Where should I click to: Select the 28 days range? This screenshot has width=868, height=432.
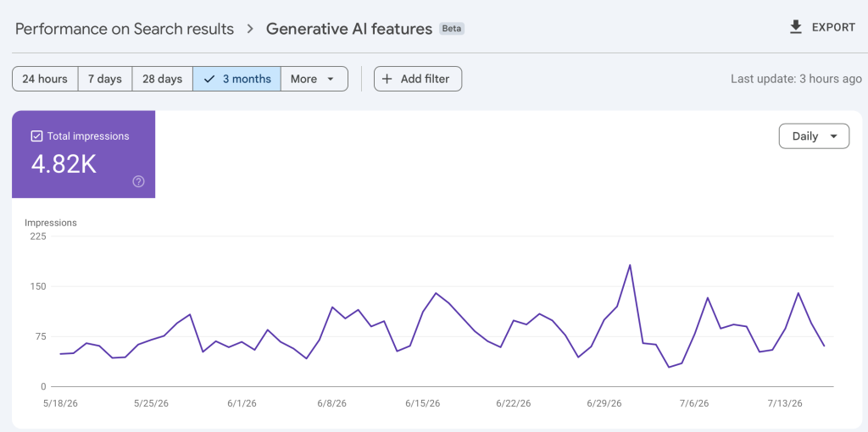162,79
